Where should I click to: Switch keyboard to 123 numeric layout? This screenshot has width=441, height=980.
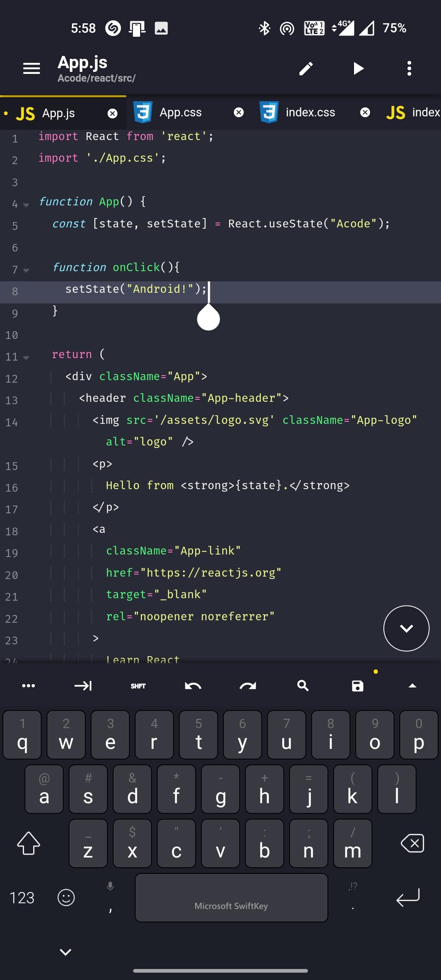[x=22, y=898]
